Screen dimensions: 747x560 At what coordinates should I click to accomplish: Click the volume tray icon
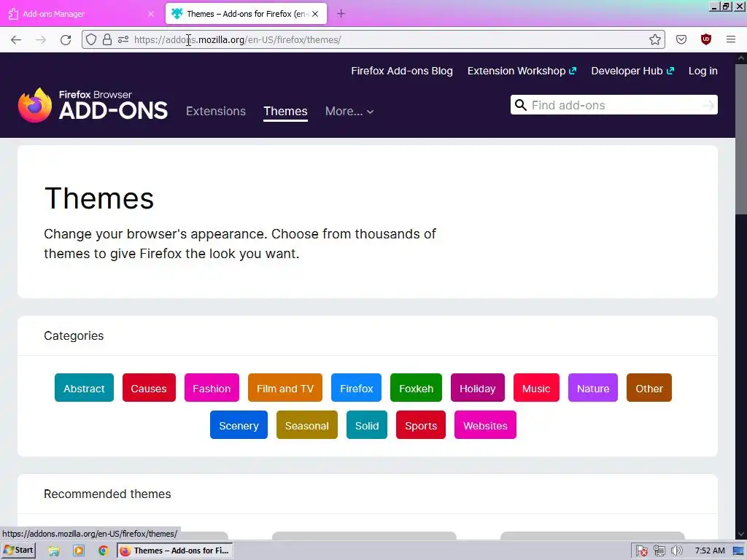point(676,551)
